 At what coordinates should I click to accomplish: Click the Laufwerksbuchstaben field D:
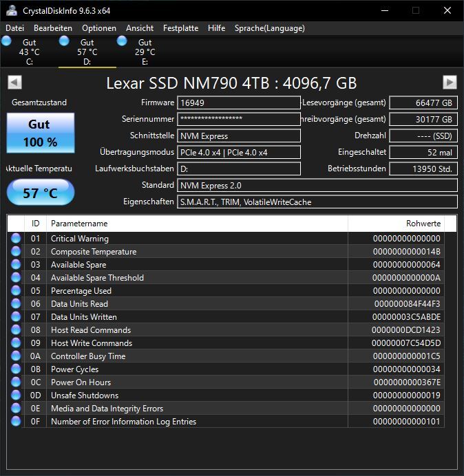(x=239, y=169)
